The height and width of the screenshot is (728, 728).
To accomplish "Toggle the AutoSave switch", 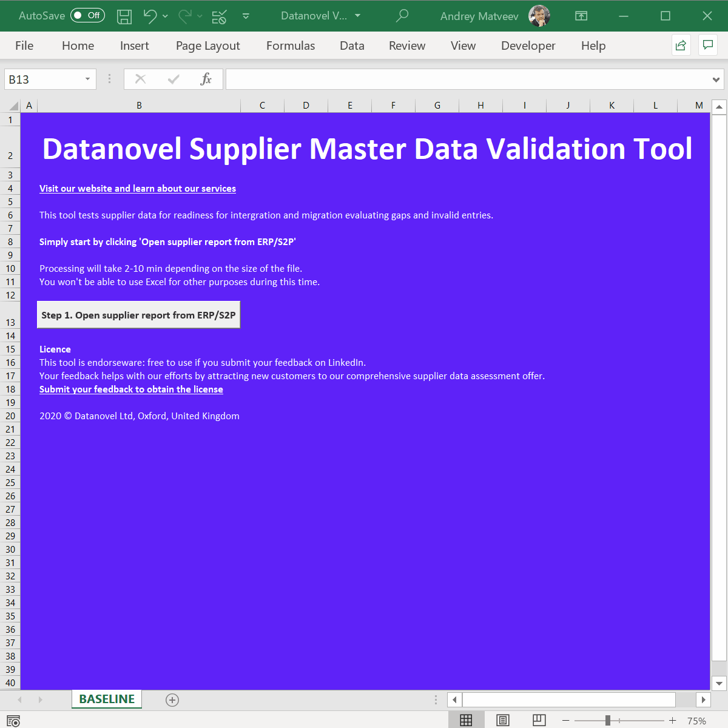I will (87, 15).
